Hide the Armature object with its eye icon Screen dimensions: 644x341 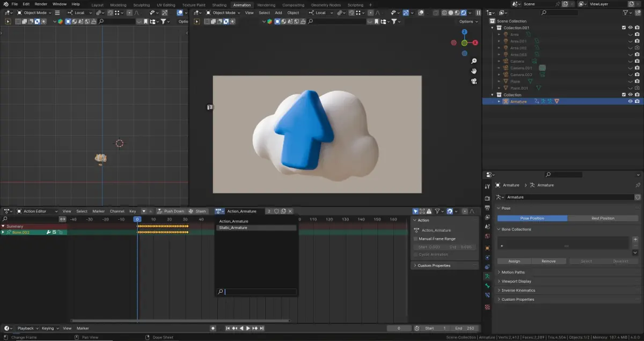tap(631, 101)
